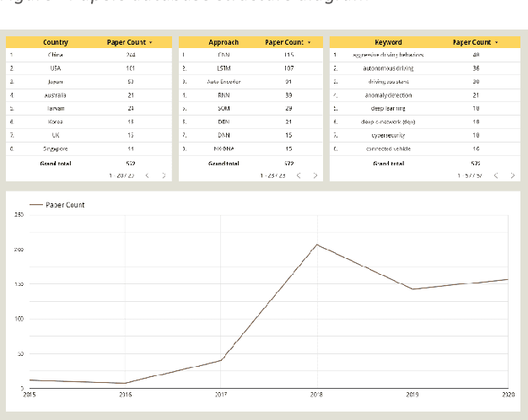Go to next page of Keyword table
This screenshot has height=420, width=528.
(x=512, y=175)
